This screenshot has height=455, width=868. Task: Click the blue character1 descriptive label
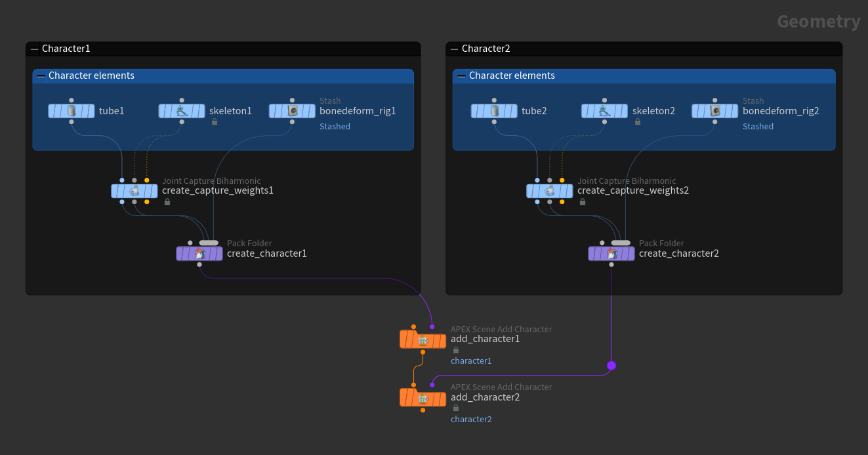pos(471,361)
